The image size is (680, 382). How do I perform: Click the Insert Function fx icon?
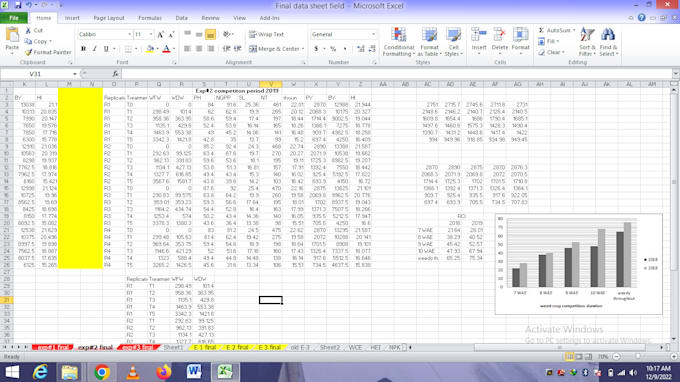115,74
